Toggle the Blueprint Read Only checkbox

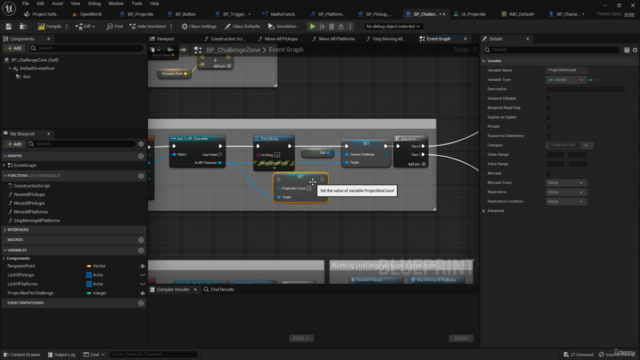pyautogui.click(x=549, y=108)
